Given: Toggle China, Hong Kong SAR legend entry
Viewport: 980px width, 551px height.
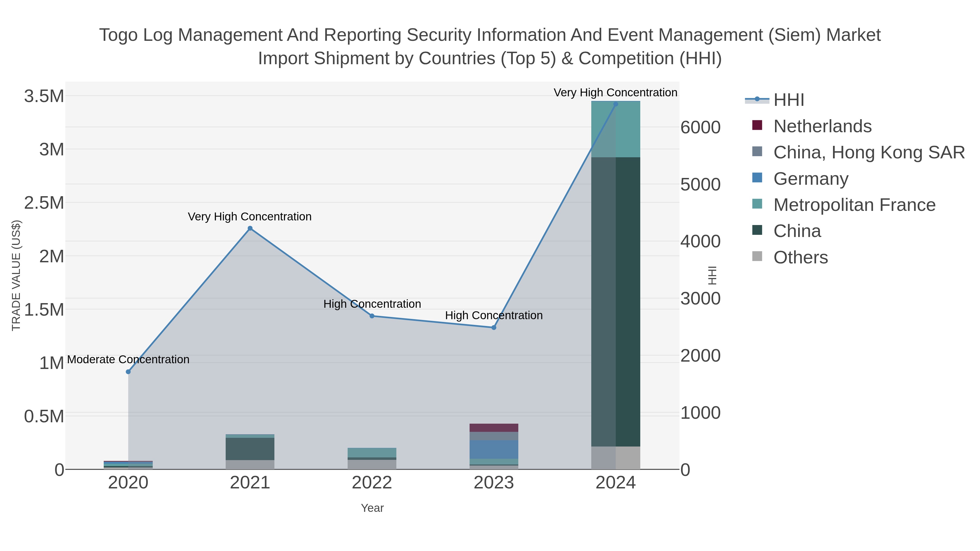Looking at the screenshot, I should click(858, 152).
